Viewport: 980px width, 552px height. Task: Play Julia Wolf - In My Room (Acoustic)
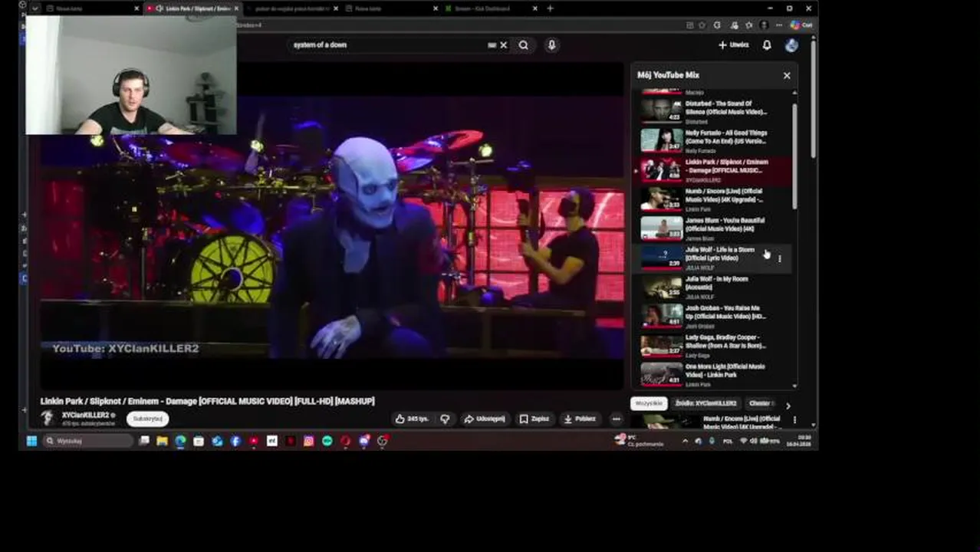click(x=713, y=287)
